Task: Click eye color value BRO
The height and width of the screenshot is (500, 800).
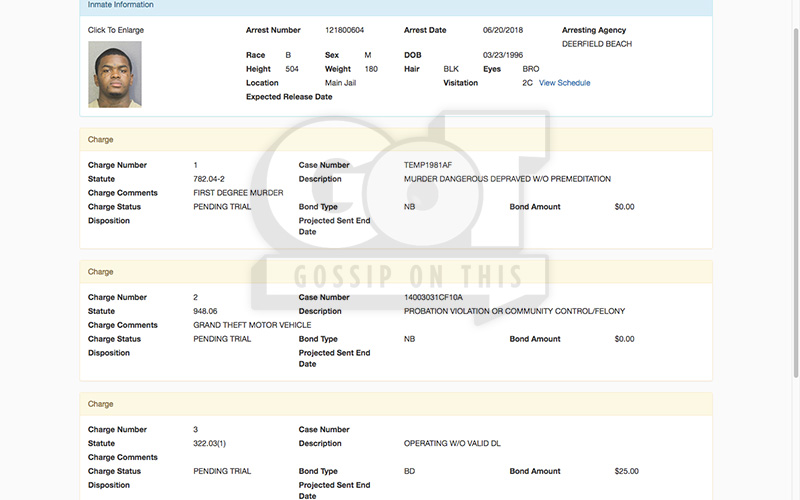Action: [x=531, y=69]
